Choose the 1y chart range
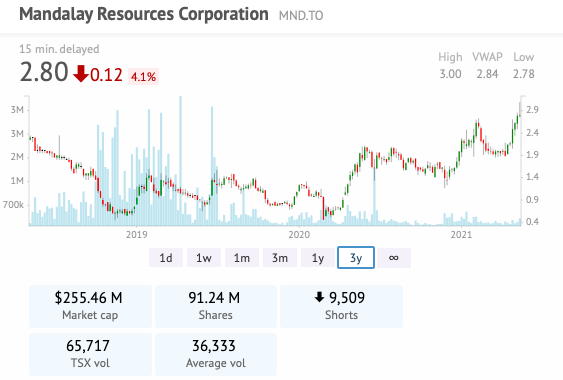This screenshot has height=380, width=563. click(x=318, y=258)
